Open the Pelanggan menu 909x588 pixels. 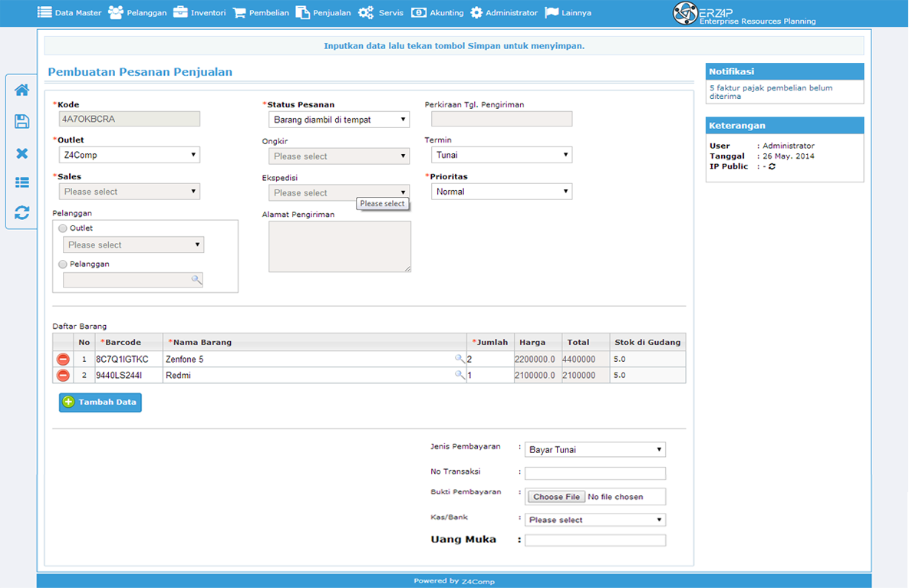[138, 13]
